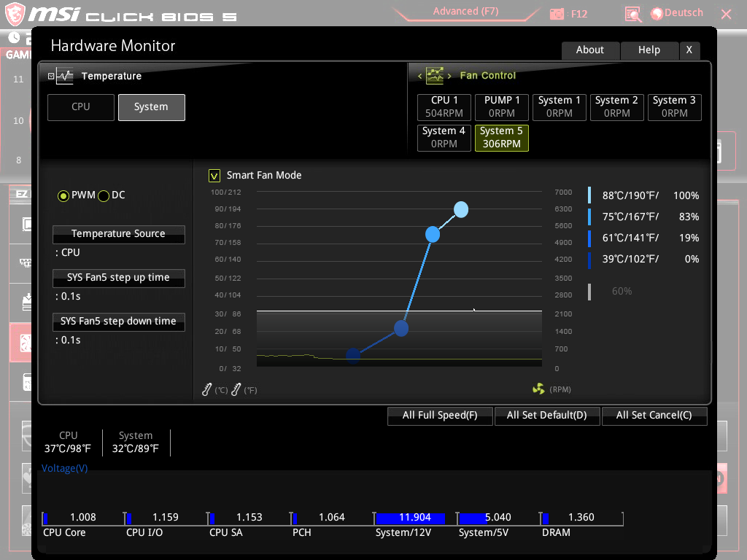This screenshot has height=560, width=747.
Task: Click the CPU Core voltage bar
Action: point(82,518)
